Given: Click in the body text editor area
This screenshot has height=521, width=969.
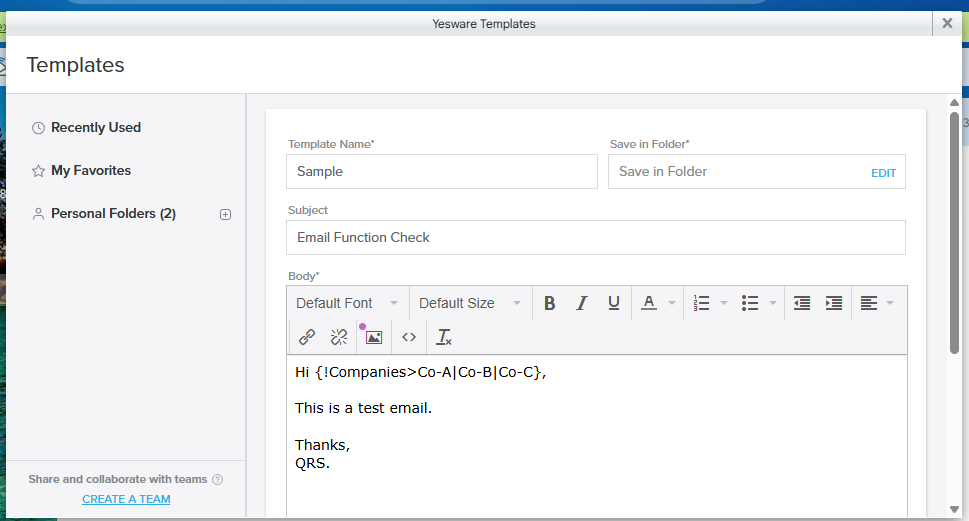Looking at the screenshot, I should point(597,436).
